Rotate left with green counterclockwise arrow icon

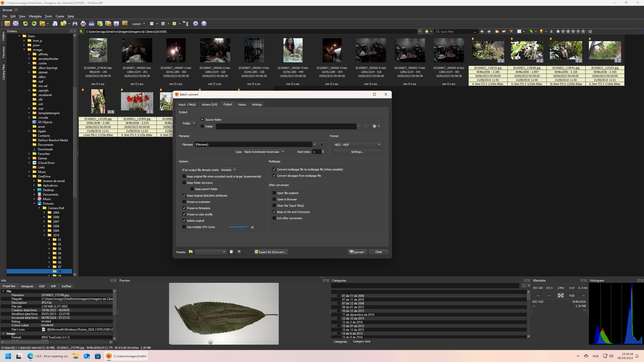pos(25,24)
